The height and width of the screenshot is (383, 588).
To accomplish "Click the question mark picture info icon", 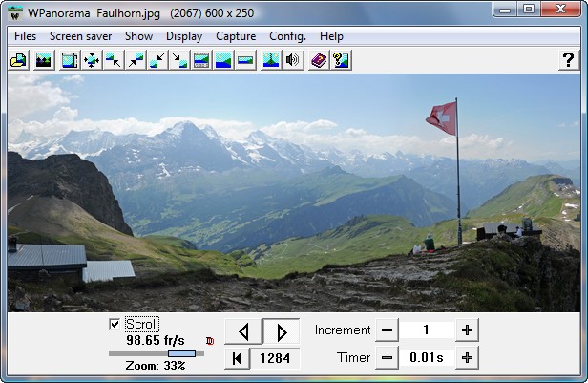I will pyautogui.click(x=341, y=60).
